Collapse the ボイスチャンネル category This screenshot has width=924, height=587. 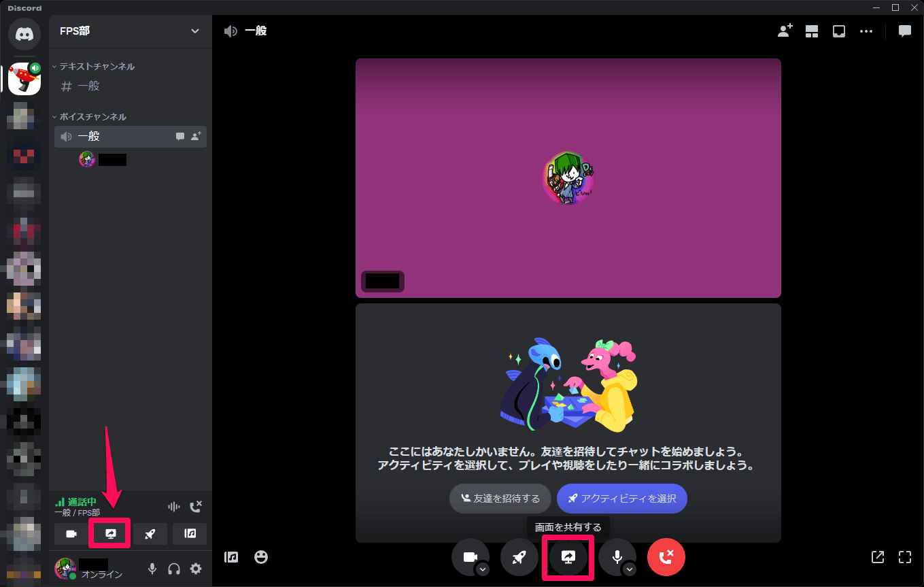(92, 116)
